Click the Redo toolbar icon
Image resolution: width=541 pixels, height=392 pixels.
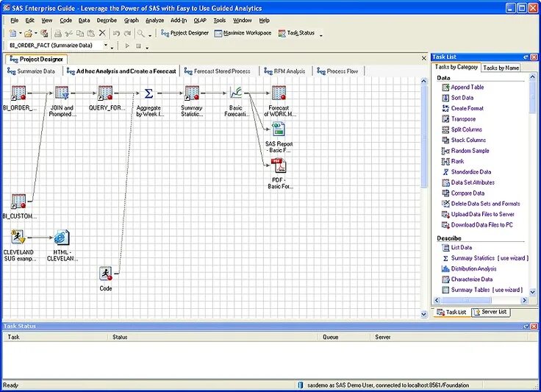128,33
